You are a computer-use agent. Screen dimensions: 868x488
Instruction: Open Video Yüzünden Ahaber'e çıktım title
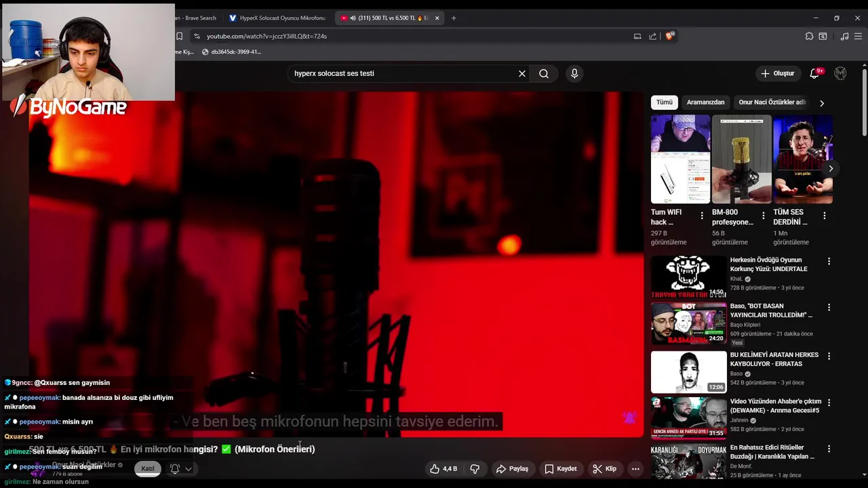click(x=775, y=405)
